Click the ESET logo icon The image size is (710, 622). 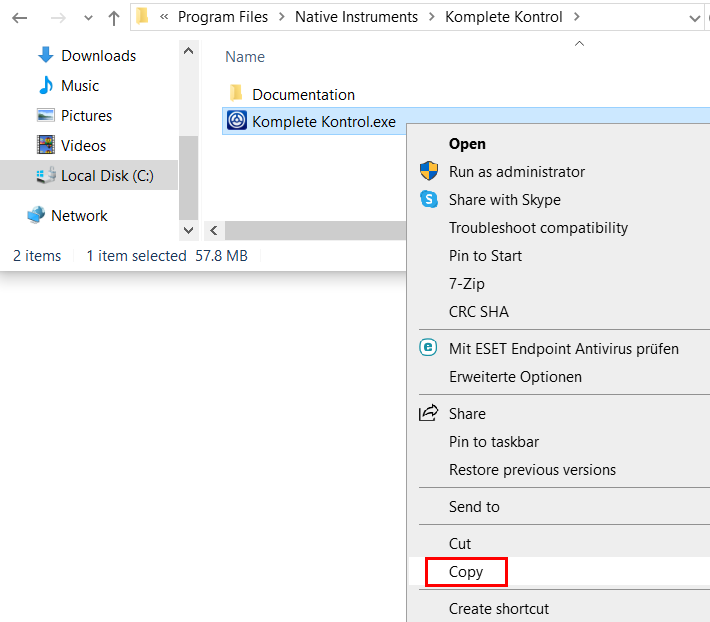428,348
